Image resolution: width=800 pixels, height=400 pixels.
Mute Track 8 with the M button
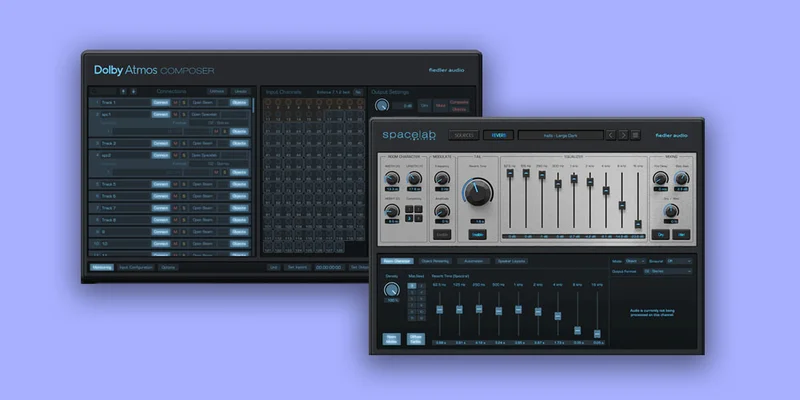coord(175,220)
